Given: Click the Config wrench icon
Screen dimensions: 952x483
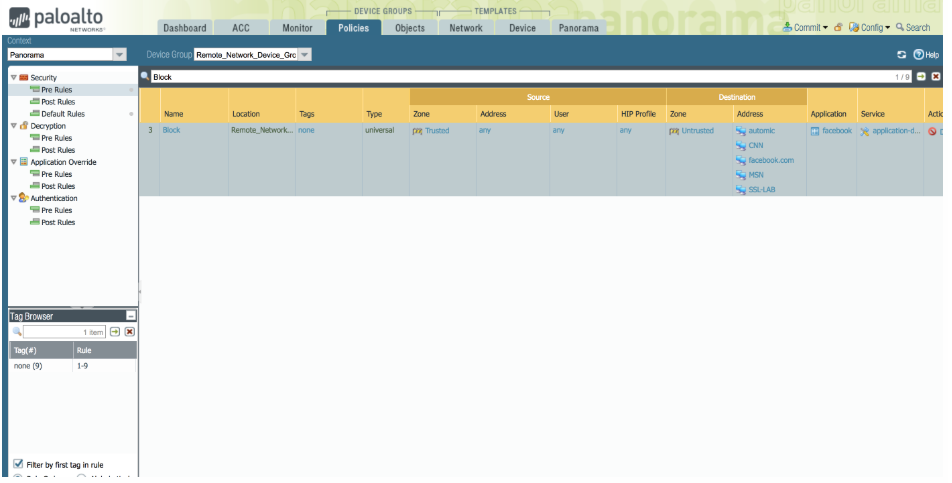Looking at the screenshot, I should tap(854, 27).
